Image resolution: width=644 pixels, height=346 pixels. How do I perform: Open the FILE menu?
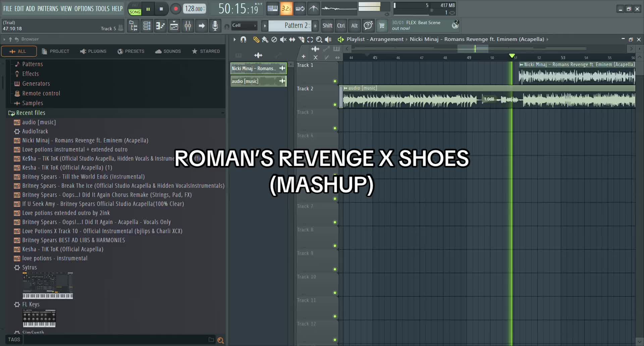click(x=7, y=9)
